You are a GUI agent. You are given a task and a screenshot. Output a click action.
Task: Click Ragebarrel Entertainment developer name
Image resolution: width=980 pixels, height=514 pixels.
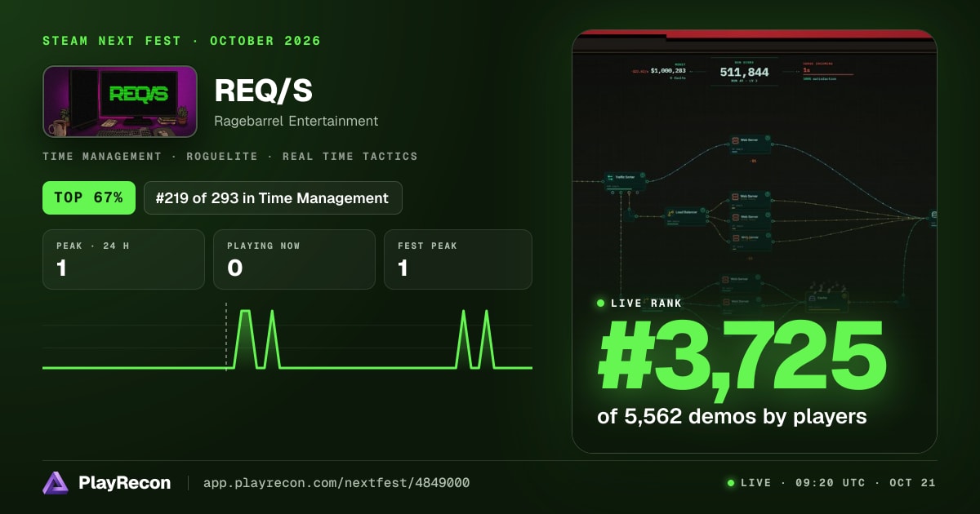pyautogui.click(x=296, y=122)
